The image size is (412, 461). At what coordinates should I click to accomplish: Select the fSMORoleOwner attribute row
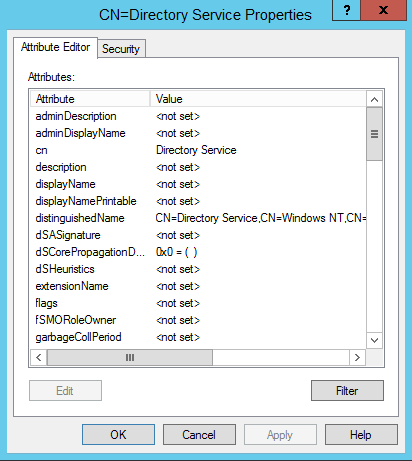pyautogui.click(x=198, y=320)
